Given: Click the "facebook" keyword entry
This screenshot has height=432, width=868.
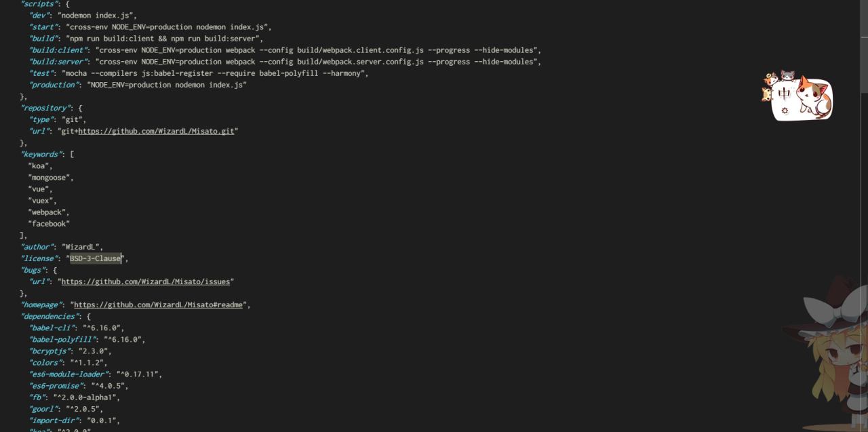Looking at the screenshot, I should point(49,224).
